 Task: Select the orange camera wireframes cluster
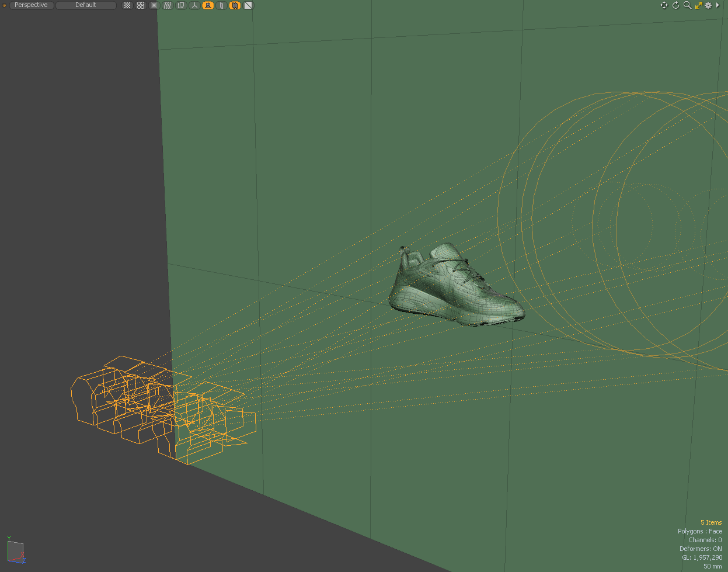tap(164, 409)
